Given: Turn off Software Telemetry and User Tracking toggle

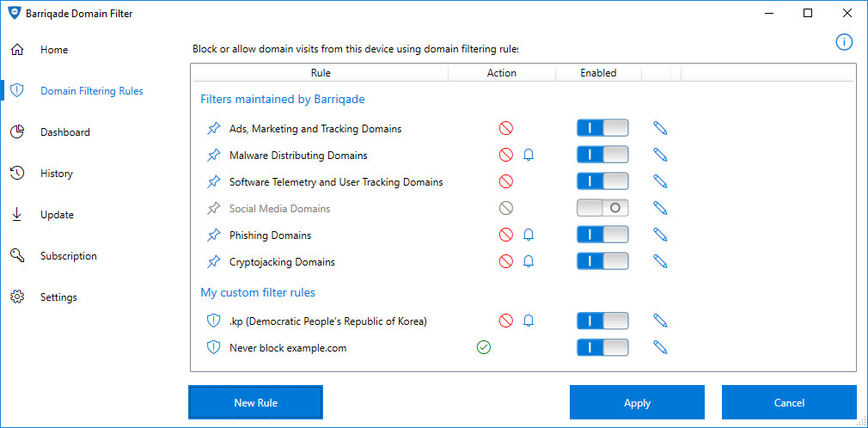Looking at the screenshot, I should click(x=602, y=181).
